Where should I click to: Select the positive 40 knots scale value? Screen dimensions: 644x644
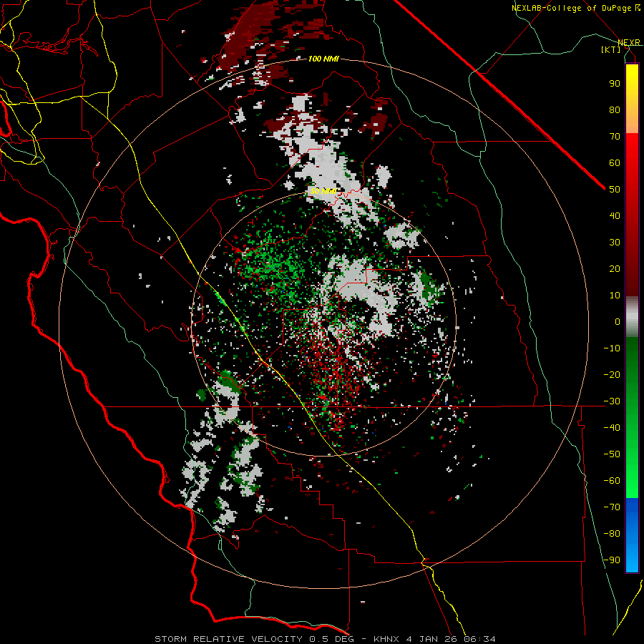click(x=615, y=215)
